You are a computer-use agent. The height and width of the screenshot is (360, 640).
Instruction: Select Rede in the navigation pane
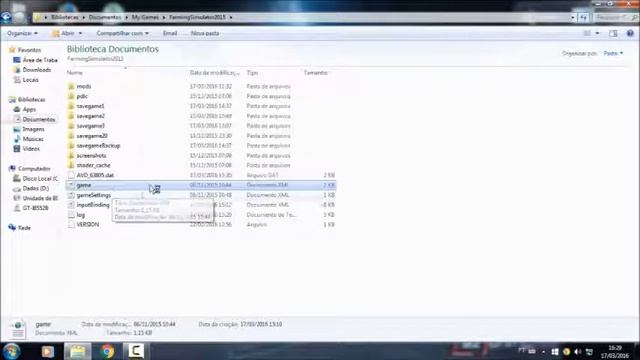[x=24, y=228]
